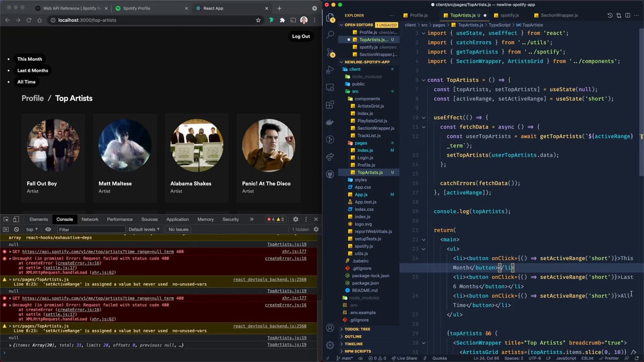The height and width of the screenshot is (362, 644).
Task: Toggle live expression eye icon in console
Action: pos(48,230)
